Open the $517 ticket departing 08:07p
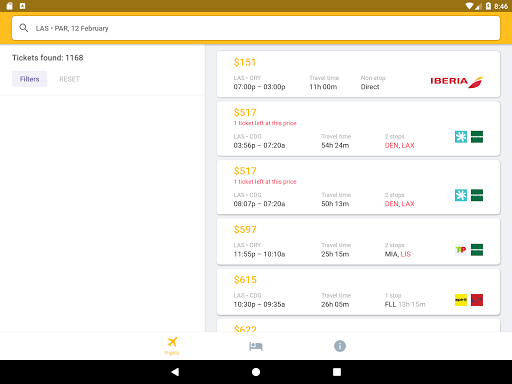Image resolution: width=512 pixels, height=384 pixels. click(x=358, y=187)
